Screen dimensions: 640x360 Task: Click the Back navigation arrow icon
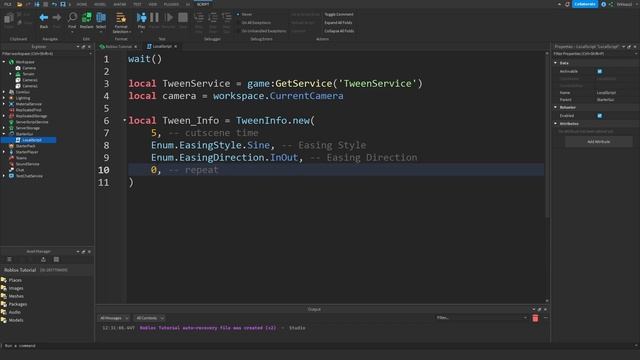[x=44, y=18]
